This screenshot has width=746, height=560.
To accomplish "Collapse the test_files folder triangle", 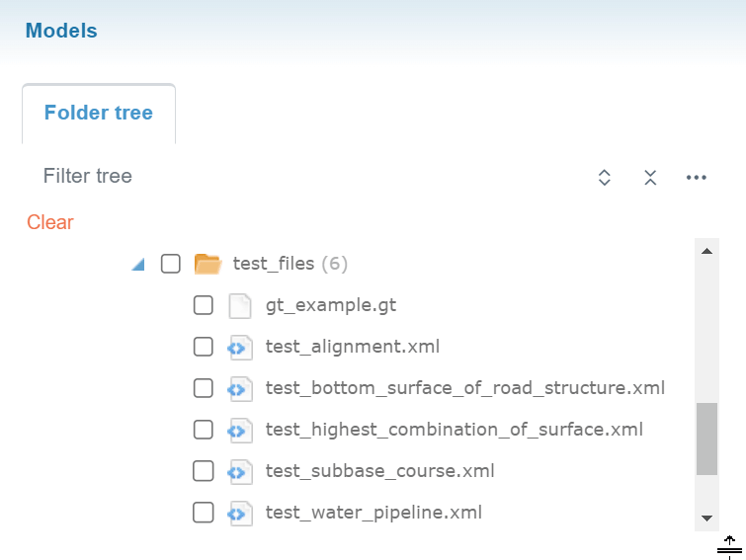I will (137, 265).
